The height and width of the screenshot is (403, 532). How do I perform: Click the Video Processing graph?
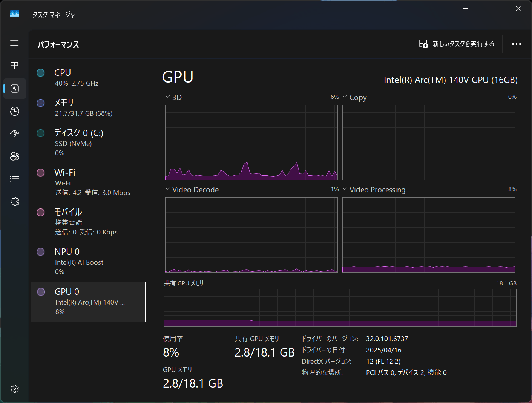pos(429,235)
